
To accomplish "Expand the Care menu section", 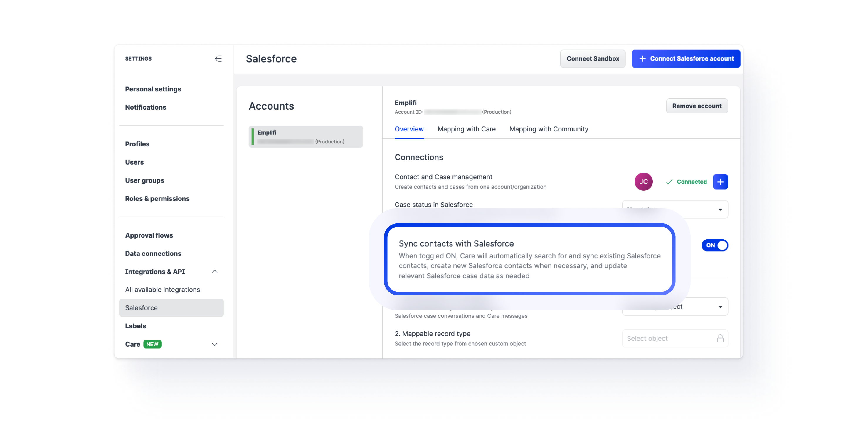I will [214, 344].
